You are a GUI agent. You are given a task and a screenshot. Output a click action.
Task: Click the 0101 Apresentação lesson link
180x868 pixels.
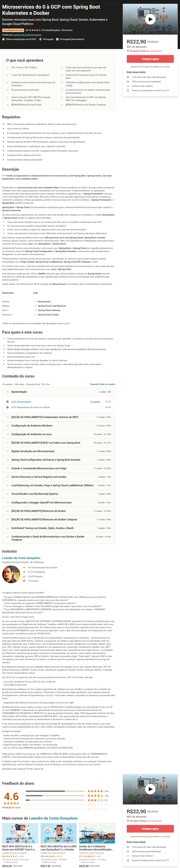[21, 401]
